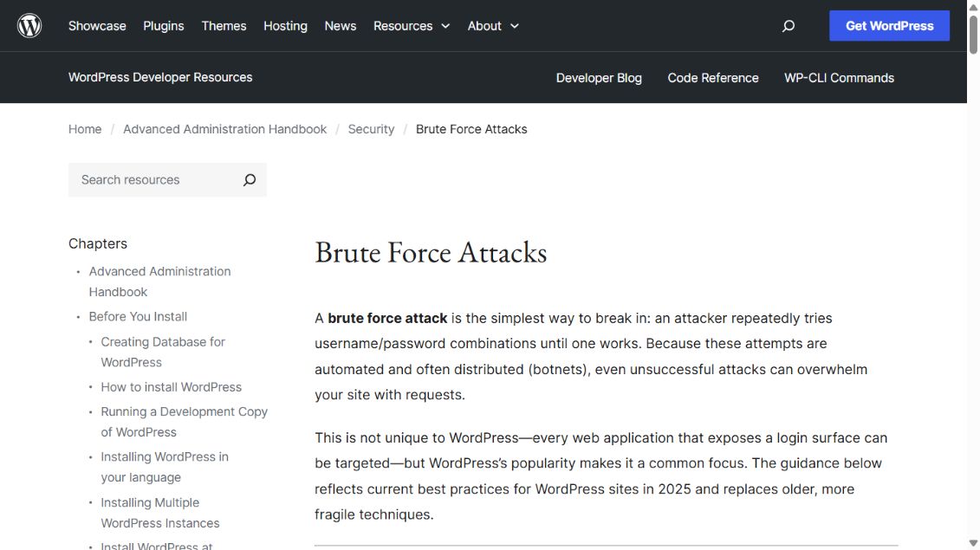This screenshot has height=550, width=980.
Task: Click the scrollbar down arrow
Action: click(973, 543)
